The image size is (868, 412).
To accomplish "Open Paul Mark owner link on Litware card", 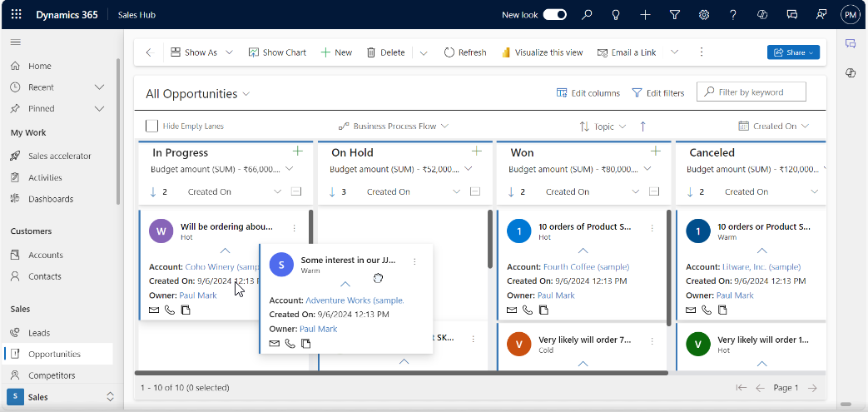I will (735, 295).
